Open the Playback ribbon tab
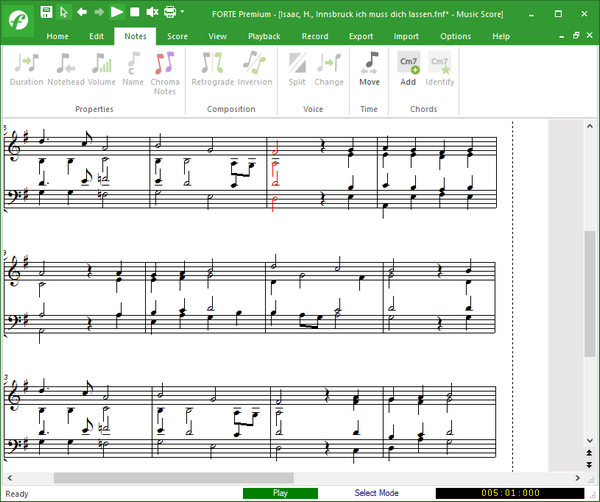The image size is (600, 502). coord(264,36)
